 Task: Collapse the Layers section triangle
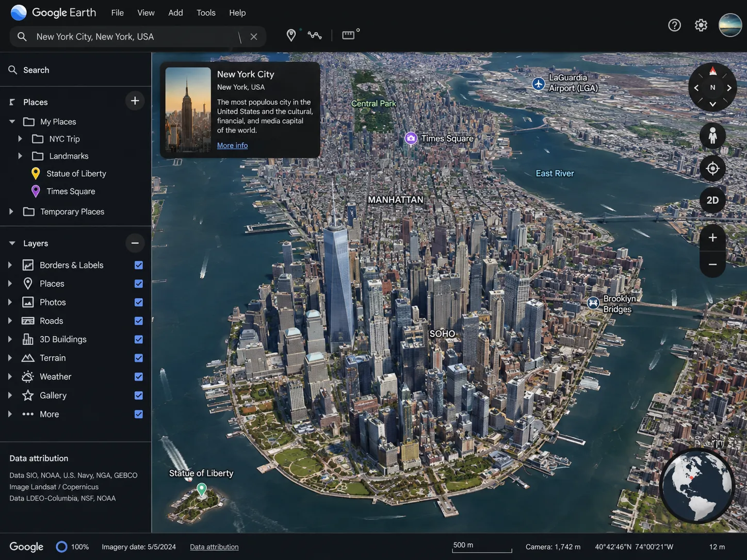tap(12, 243)
